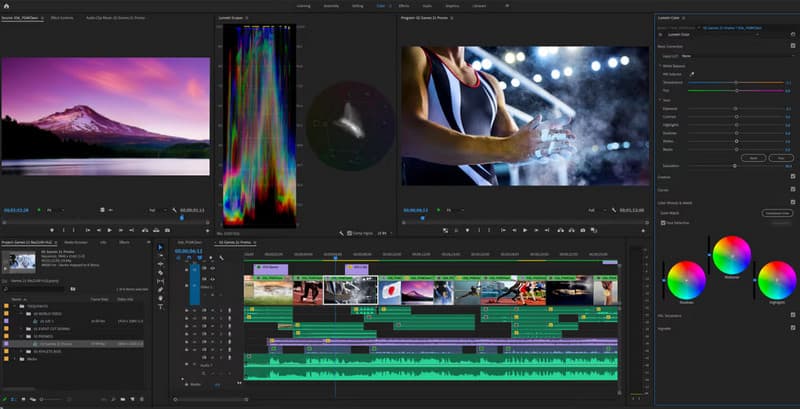Screen dimensions: 800x409
Task: Select the Pen tool
Action: coord(160,289)
